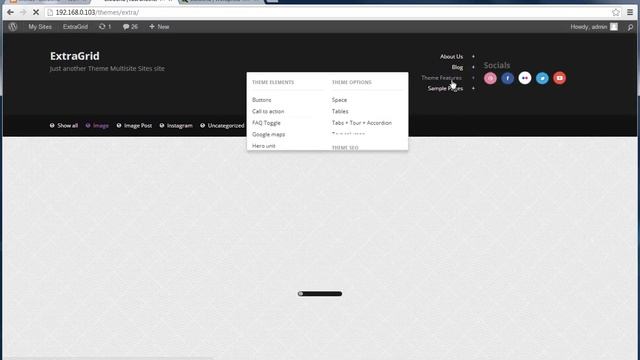Open the comments bubble showing 26
Viewport: 640px width, 360px height.
pyautogui.click(x=130, y=27)
